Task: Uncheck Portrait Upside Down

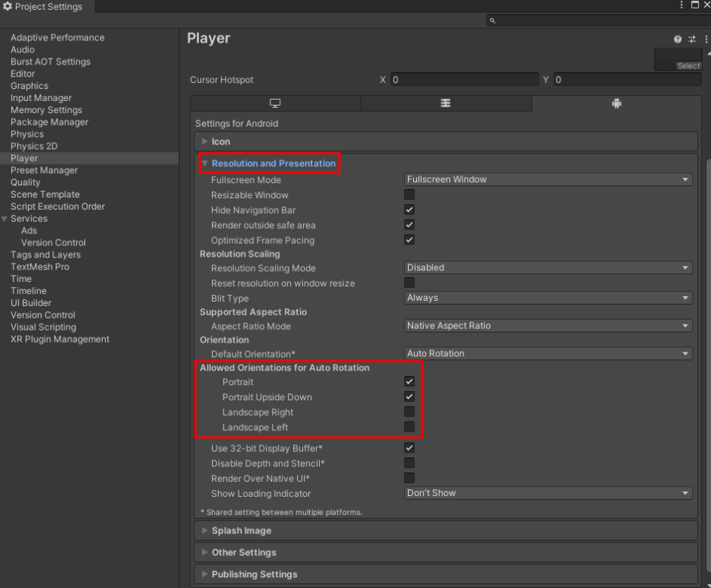Action: click(409, 397)
